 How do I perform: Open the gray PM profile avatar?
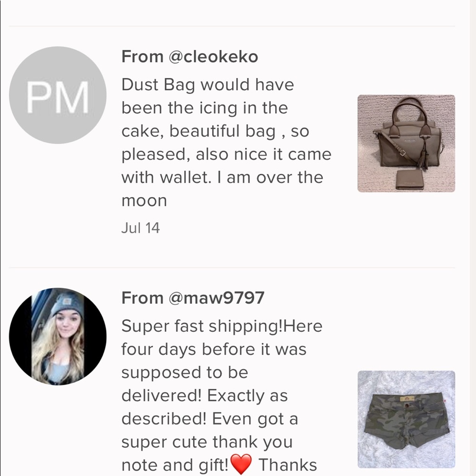(x=58, y=95)
